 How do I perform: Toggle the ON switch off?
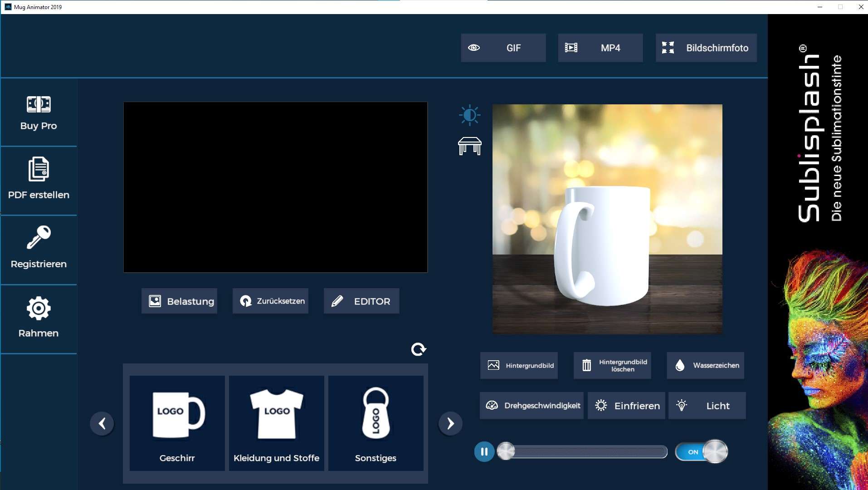(x=702, y=451)
